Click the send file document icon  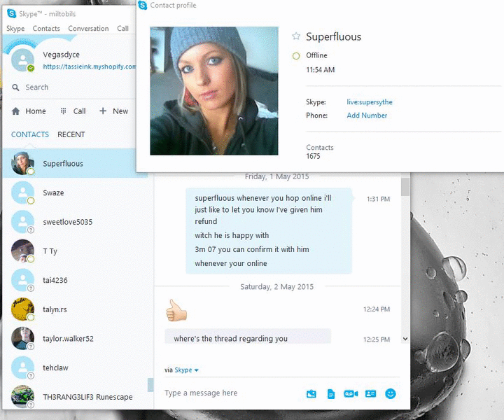click(330, 393)
